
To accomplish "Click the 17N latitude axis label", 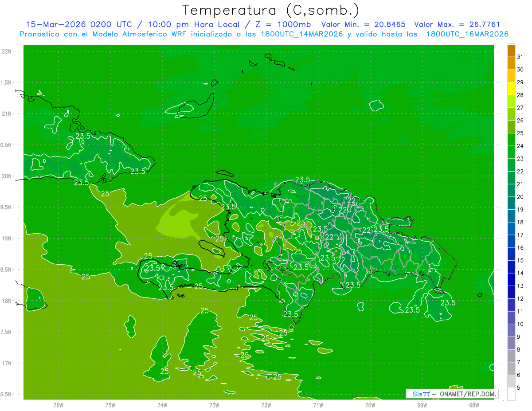I will point(8,363).
